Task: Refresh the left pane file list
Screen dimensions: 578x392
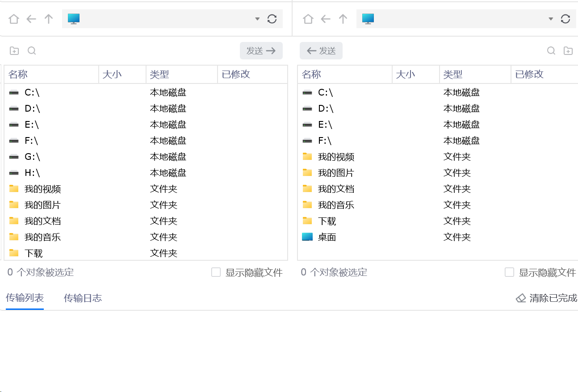Action: pos(272,19)
